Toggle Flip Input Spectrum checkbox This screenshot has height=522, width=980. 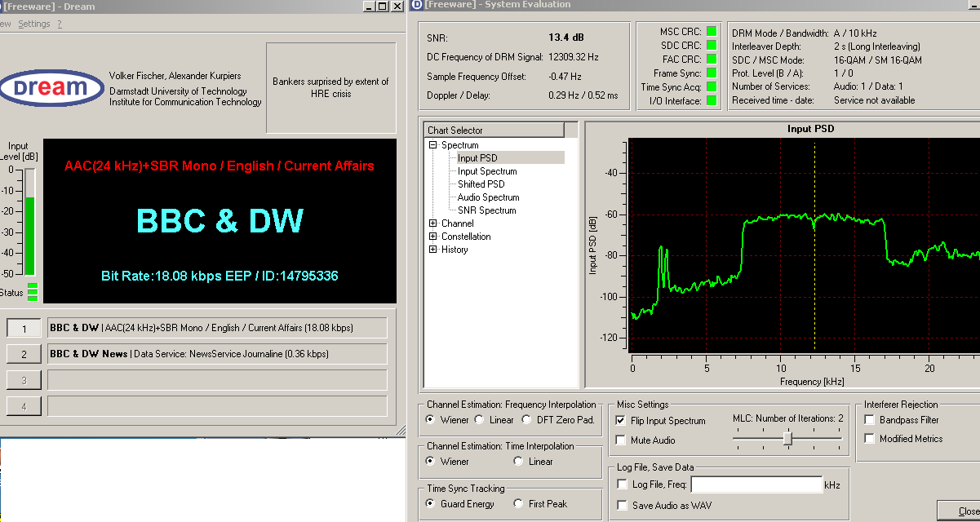click(621, 421)
